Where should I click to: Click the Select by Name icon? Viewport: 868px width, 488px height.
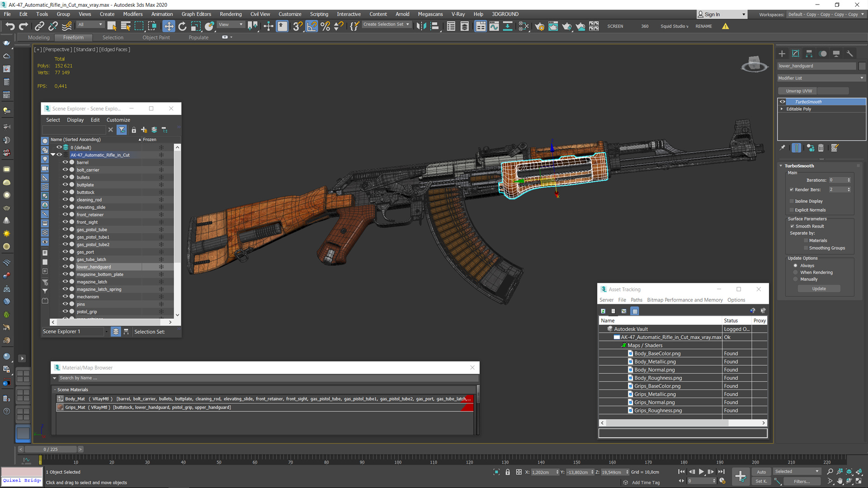[126, 26]
